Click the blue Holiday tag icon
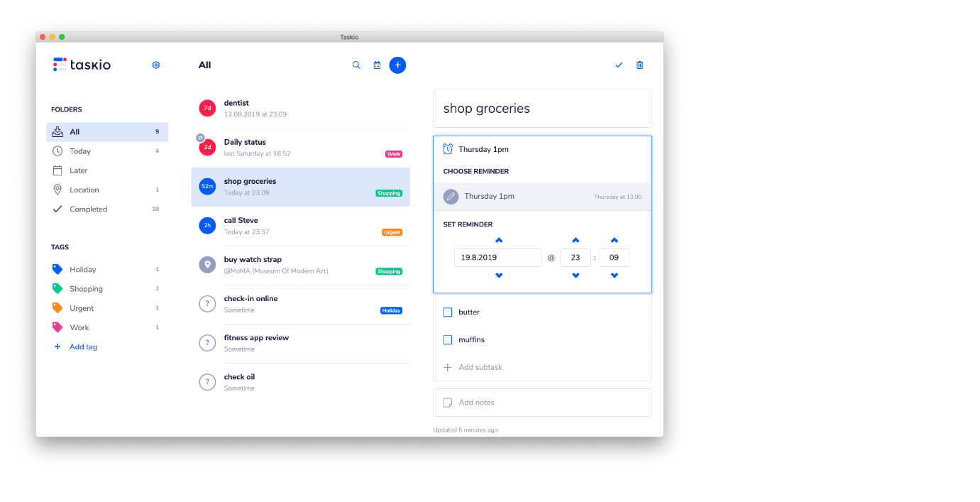980x502 pixels. click(x=57, y=270)
